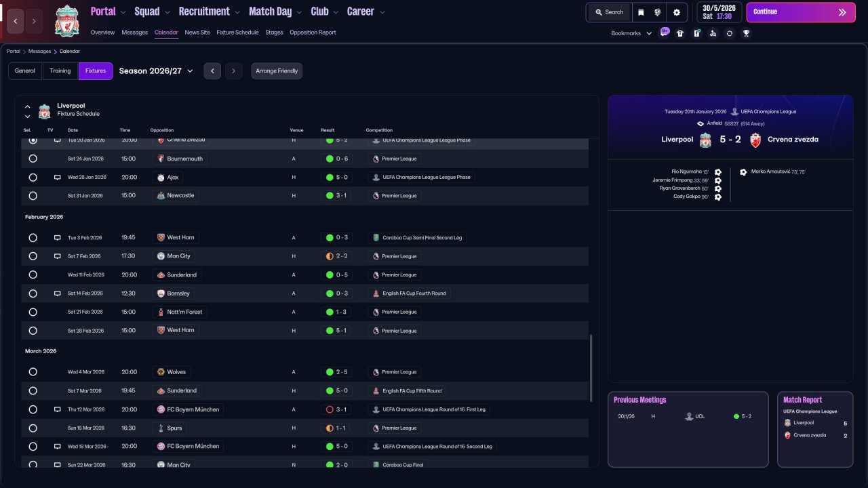Open the bookmark icon beside Search

tap(641, 12)
